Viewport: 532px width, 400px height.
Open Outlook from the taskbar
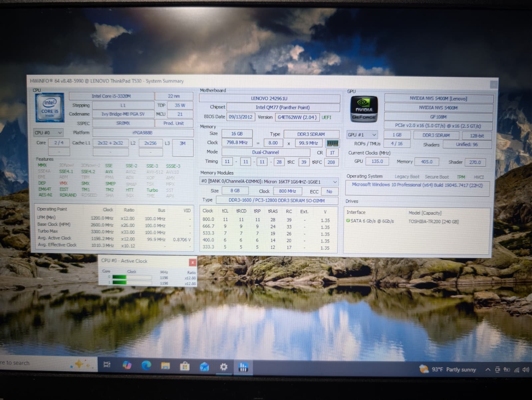point(204,366)
